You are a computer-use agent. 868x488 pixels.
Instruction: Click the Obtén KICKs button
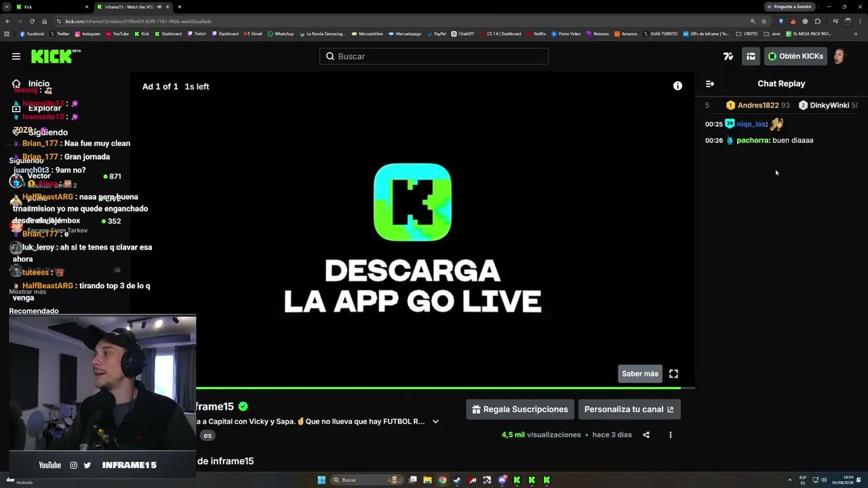795,56
